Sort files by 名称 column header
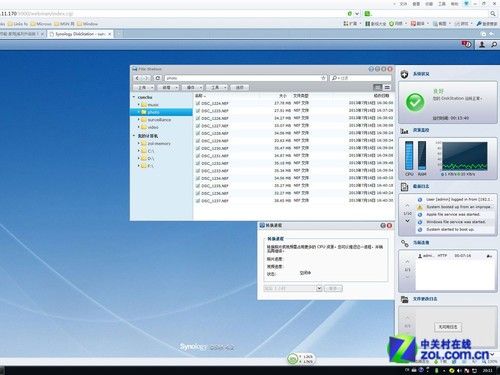The image size is (500, 375). point(199,96)
